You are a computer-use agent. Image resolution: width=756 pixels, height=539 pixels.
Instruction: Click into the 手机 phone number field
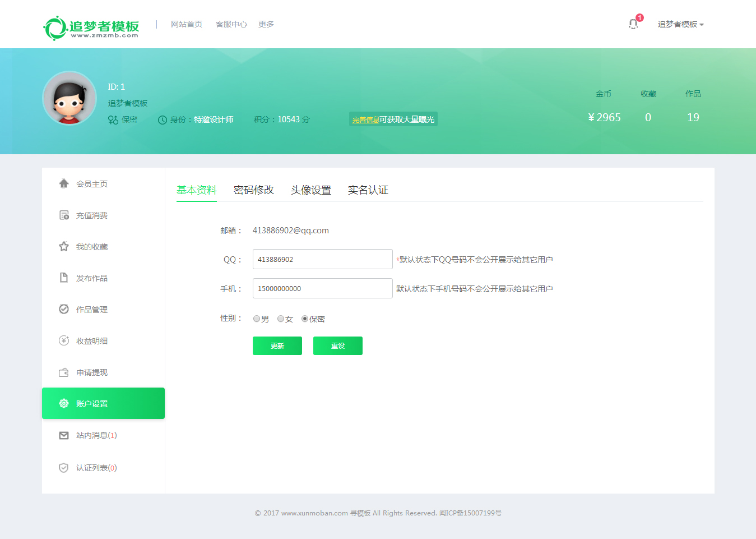[x=322, y=288]
